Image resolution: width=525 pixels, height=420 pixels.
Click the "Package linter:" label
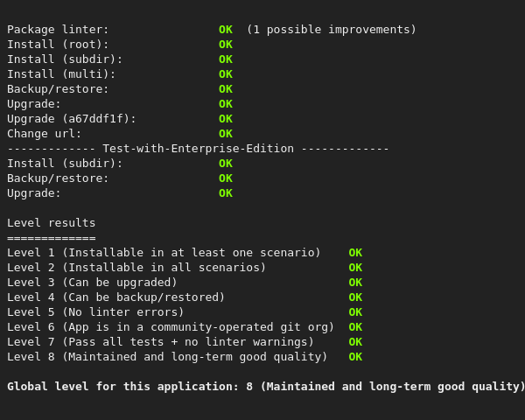(59, 30)
